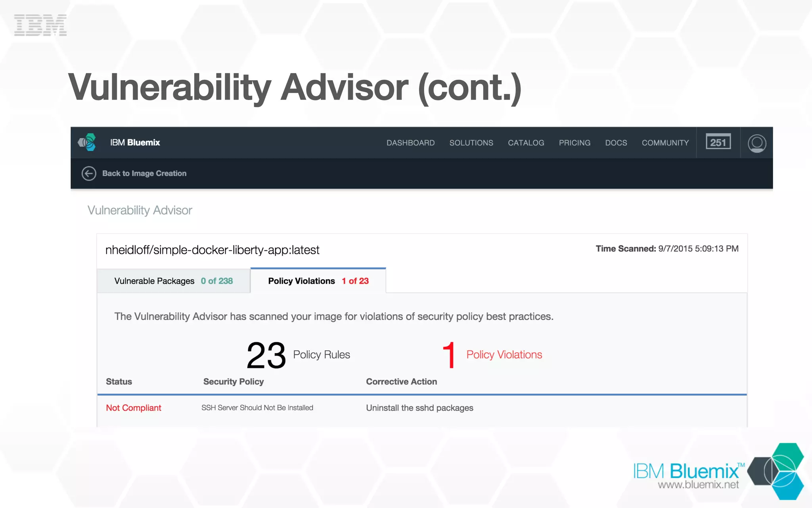Image resolution: width=812 pixels, height=508 pixels.
Task: Open the user profile avatar icon
Action: tap(756, 143)
